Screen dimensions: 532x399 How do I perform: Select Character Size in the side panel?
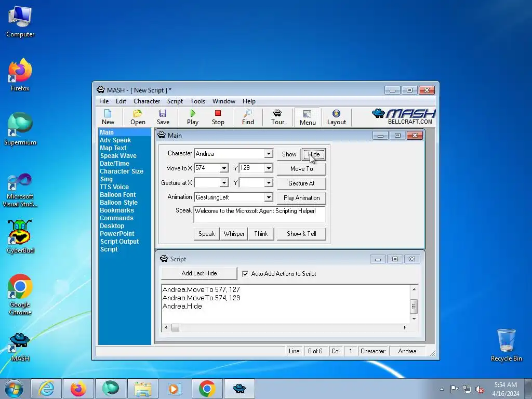(121, 171)
